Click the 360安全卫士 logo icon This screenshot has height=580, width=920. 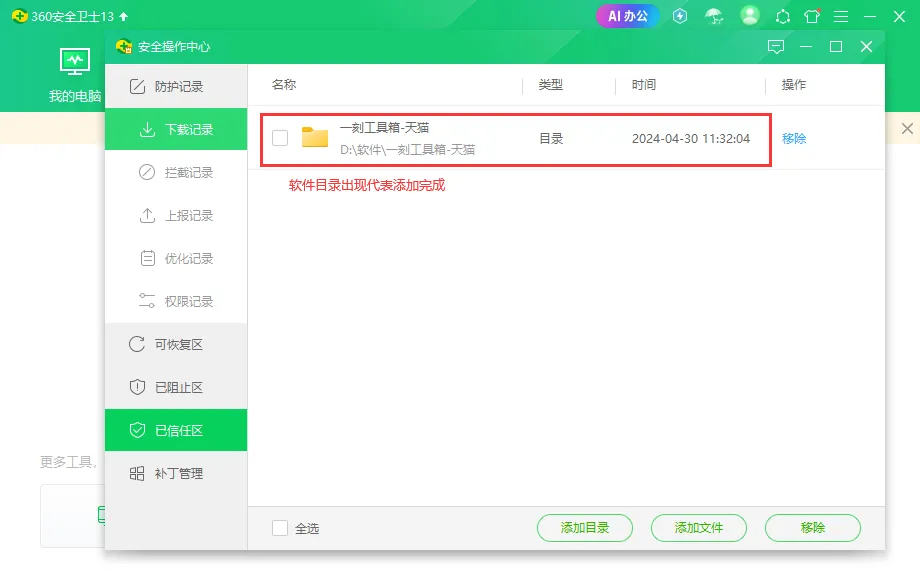click(19, 16)
